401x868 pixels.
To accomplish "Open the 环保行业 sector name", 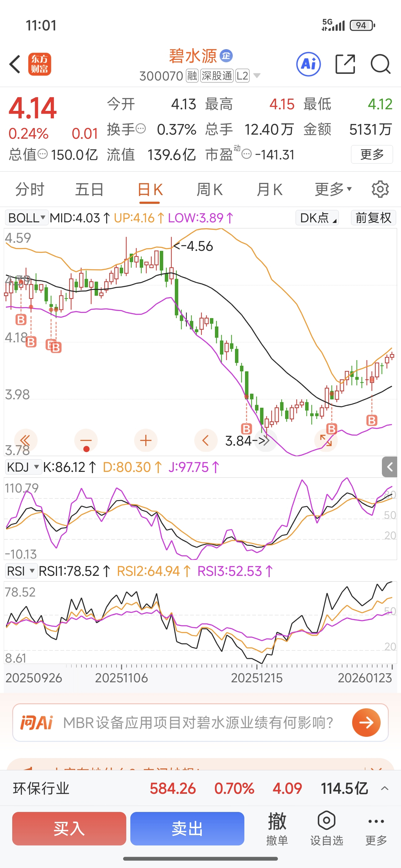I will click(41, 788).
